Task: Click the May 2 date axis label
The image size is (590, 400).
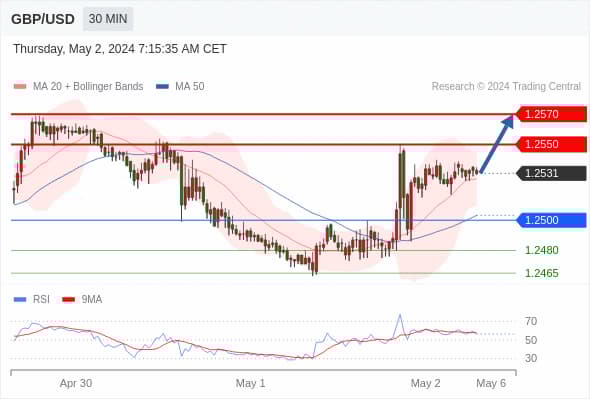Action: [425, 383]
